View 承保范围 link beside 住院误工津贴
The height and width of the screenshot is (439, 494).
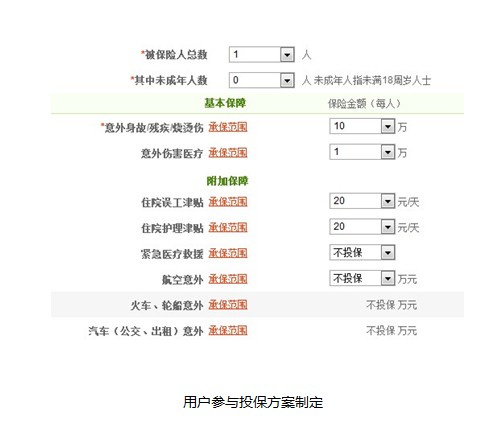pyautogui.click(x=228, y=202)
